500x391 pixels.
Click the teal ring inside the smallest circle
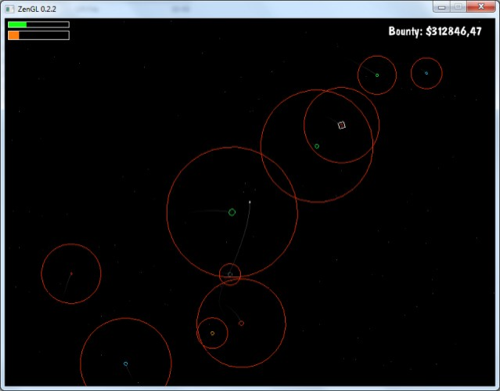[230, 274]
